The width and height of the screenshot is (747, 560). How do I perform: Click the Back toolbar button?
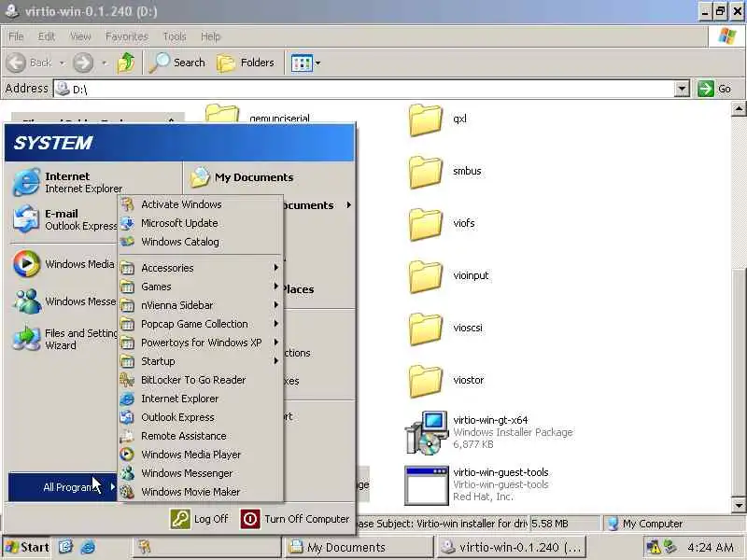pos(30,63)
